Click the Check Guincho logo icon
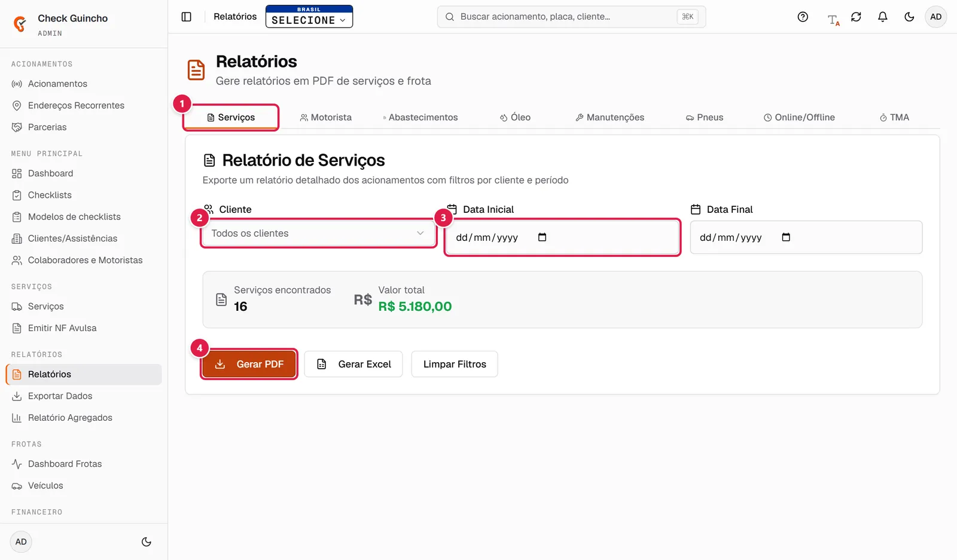Viewport: 957px width, 560px height. [20, 24]
